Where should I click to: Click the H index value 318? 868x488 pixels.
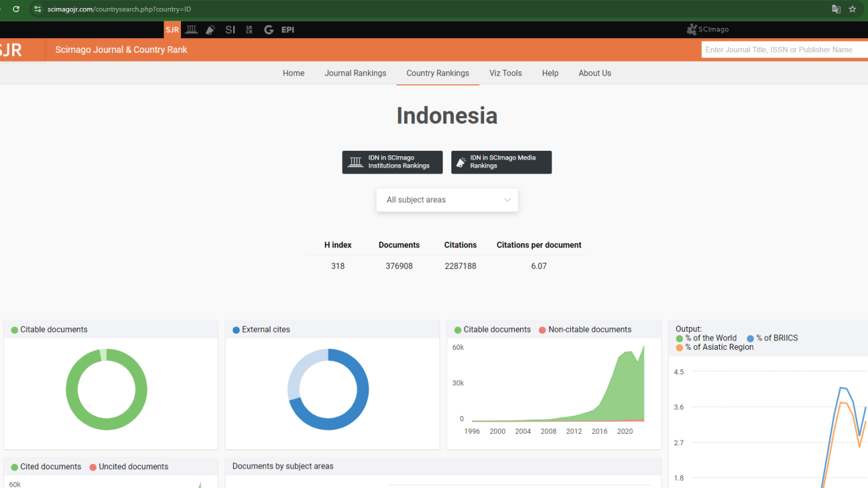[338, 266]
